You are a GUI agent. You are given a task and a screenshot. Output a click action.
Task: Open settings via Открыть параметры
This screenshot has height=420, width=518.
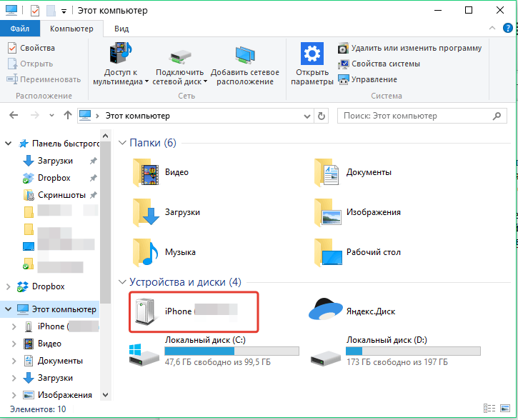coord(312,64)
